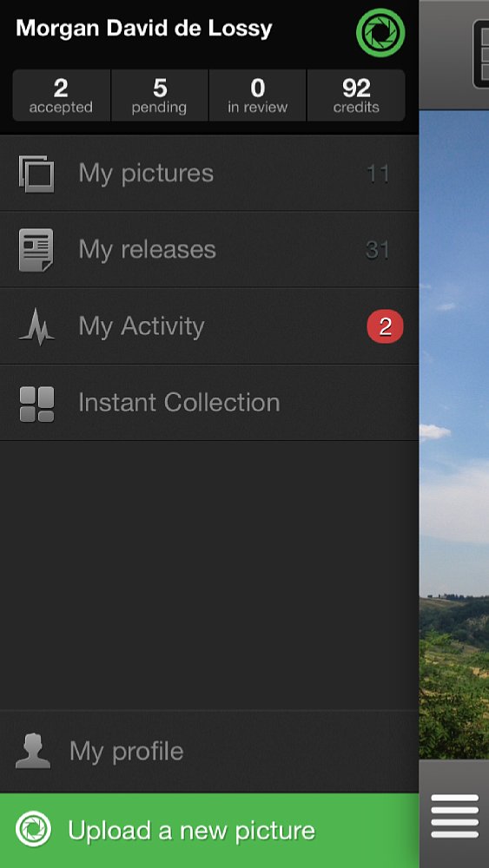Click the aperture icon on upload bar
Image resolution: width=489 pixels, height=868 pixels.
pos(33,829)
